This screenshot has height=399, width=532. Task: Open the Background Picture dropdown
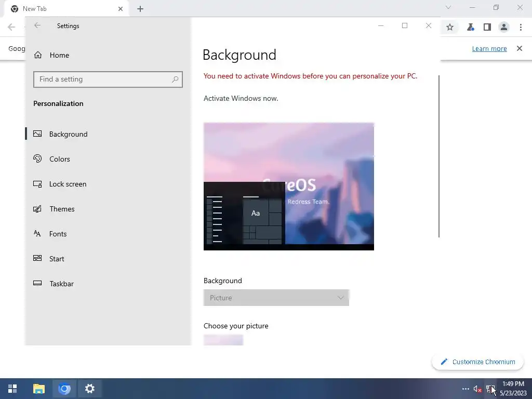[x=276, y=298]
